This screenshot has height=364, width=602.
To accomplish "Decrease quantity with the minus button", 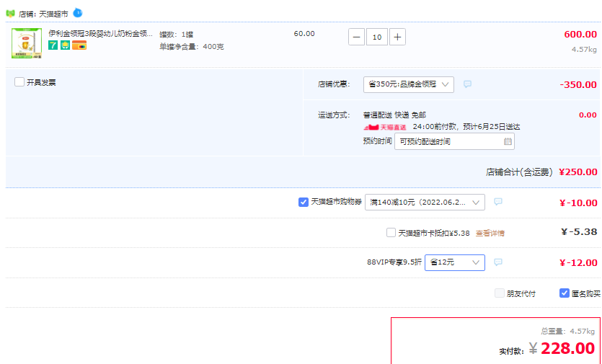I will coord(356,37).
